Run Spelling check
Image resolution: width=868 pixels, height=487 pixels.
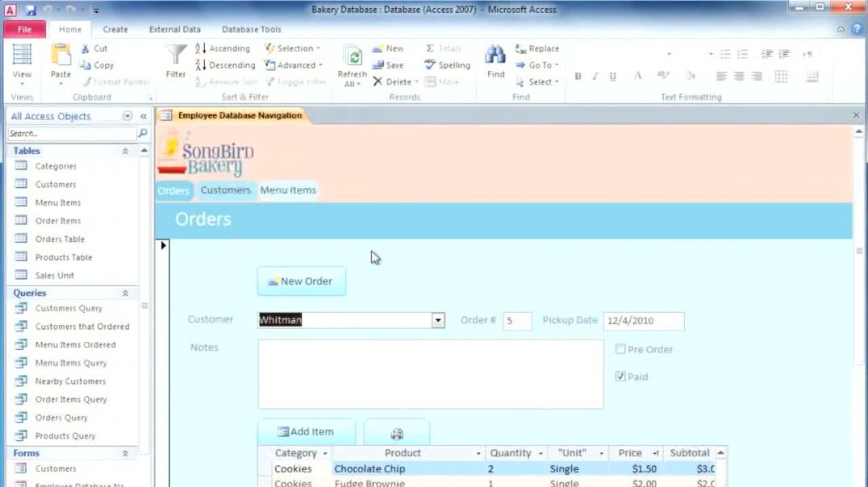pos(447,65)
